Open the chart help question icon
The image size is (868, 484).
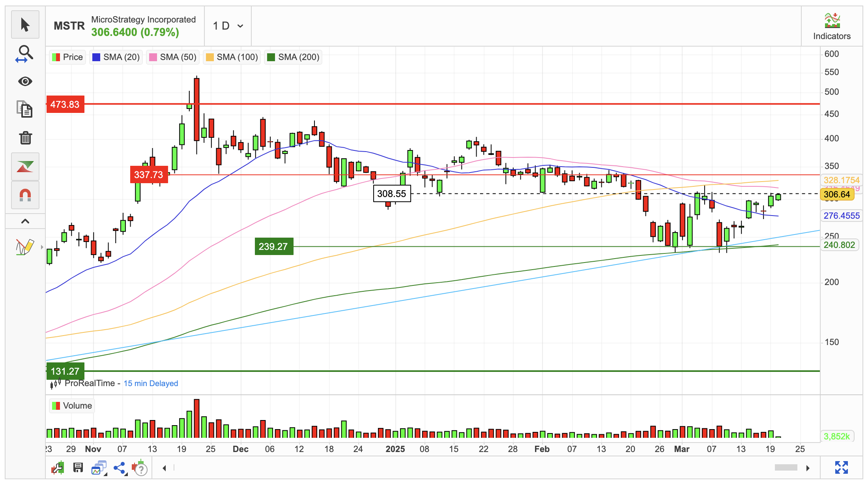(x=140, y=468)
